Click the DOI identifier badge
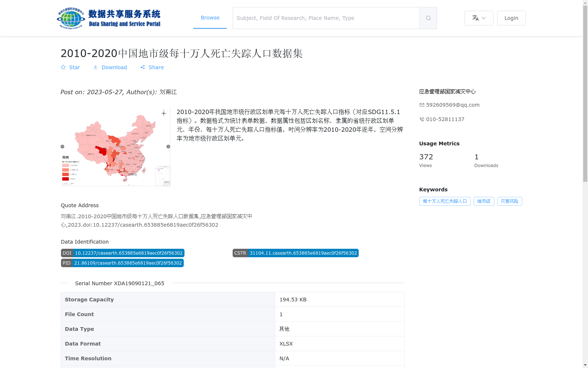Image resolution: width=588 pixels, height=368 pixels. click(122, 253)
